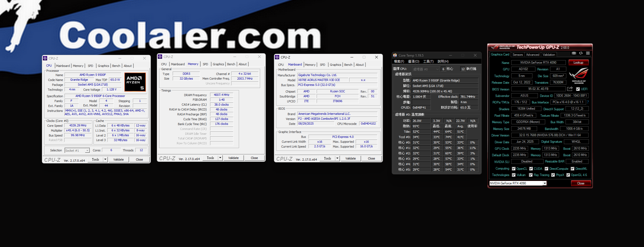Click the red Close button in GPU-Z
644x247 pixels.
click(581, 183)
